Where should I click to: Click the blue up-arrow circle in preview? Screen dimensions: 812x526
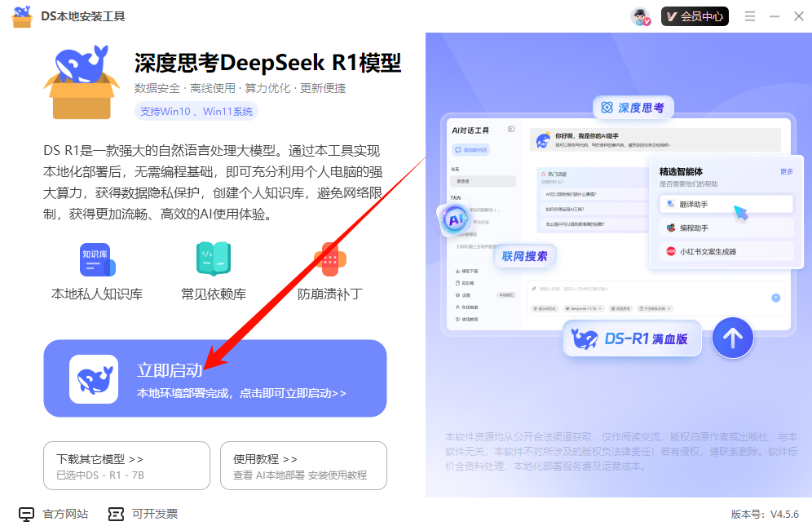tap(732, 338)
